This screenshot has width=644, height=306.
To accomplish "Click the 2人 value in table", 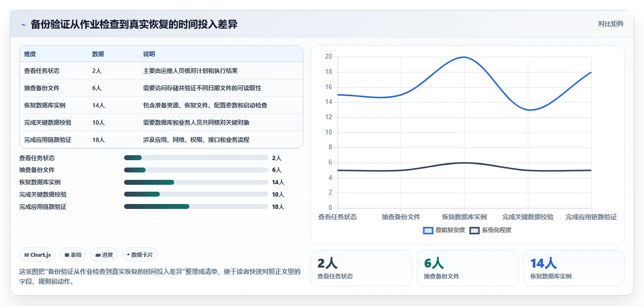I will point(96,71).
